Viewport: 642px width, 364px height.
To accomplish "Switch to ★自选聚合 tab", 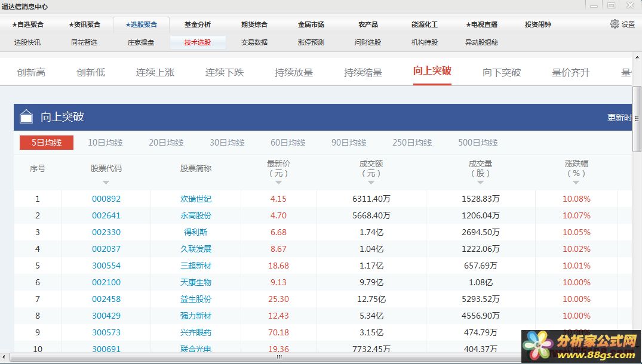I will [x=28, y=24].
